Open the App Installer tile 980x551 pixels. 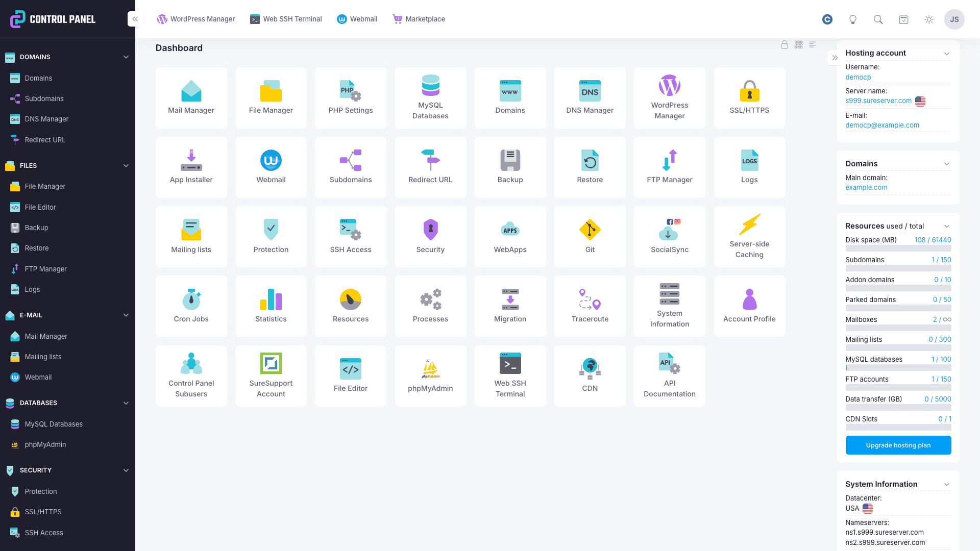(x=191, y=167)
